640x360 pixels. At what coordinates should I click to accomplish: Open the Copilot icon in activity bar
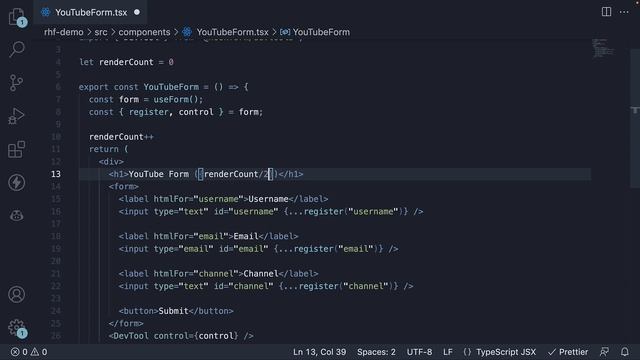tap(16, 215)
